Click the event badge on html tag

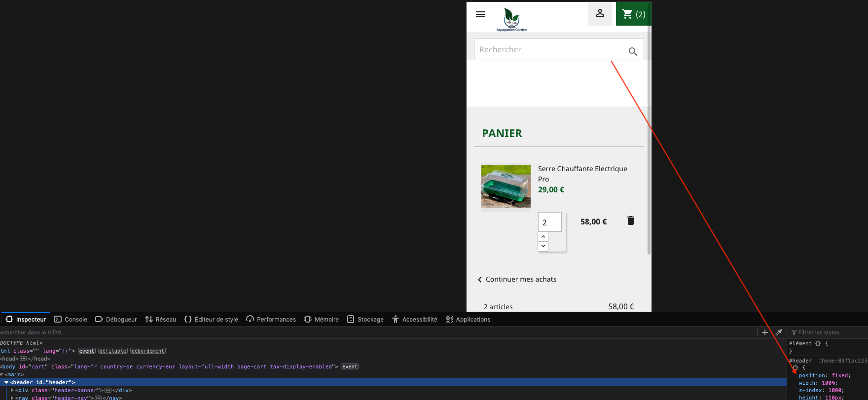[87, 351]
